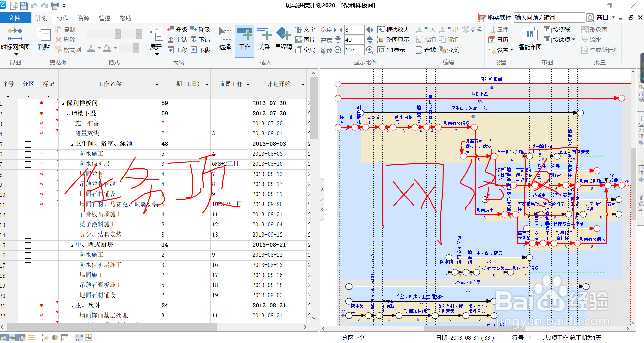Viewport: 644px width, 343px height.
Task: Open the 日历 calendar settings
Action: [x=498, y=40]
